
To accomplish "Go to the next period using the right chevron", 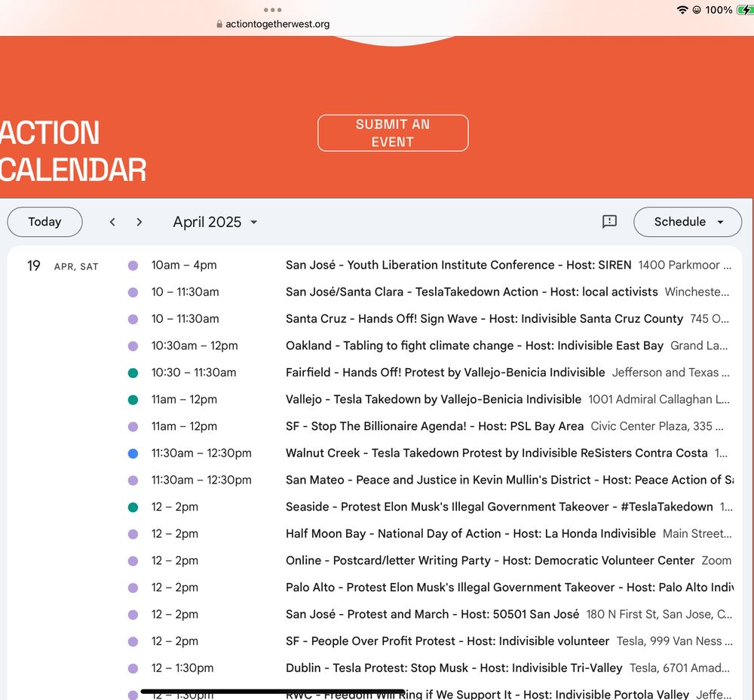I will [139, 222].
